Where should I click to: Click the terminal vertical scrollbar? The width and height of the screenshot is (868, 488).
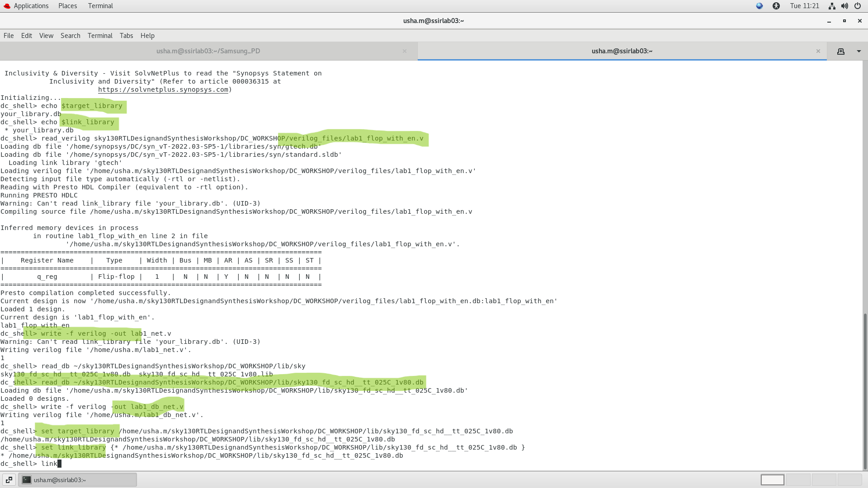point(865,389)
